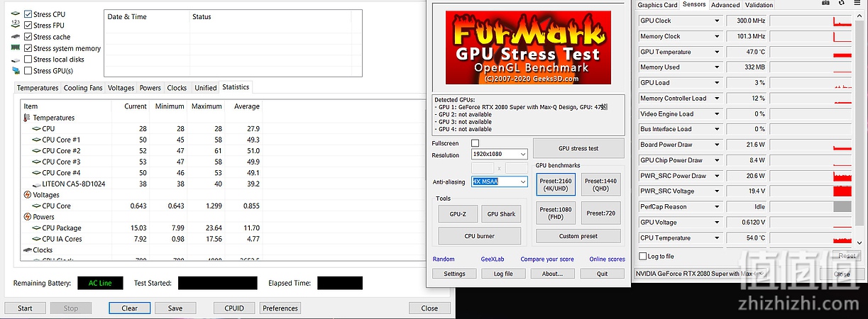This screenshot has height=319, width=868.
Task: Click the icon of CPU Core #4 row
Action: point(36,173)
